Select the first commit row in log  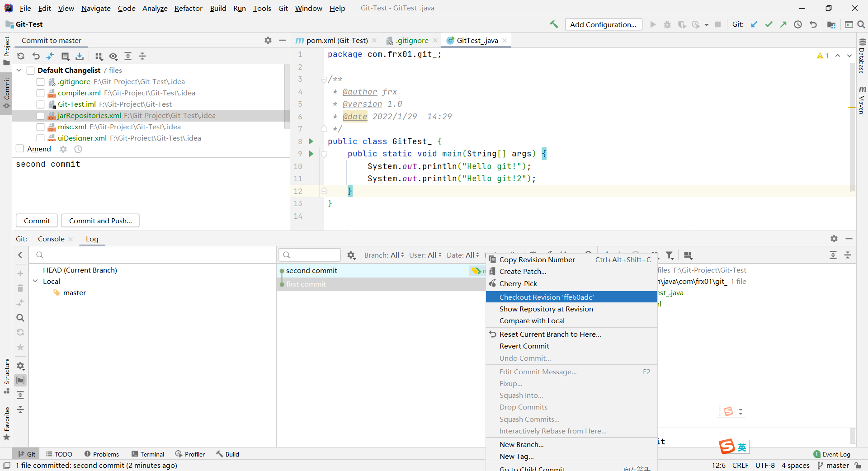click(x=381, y=284)
